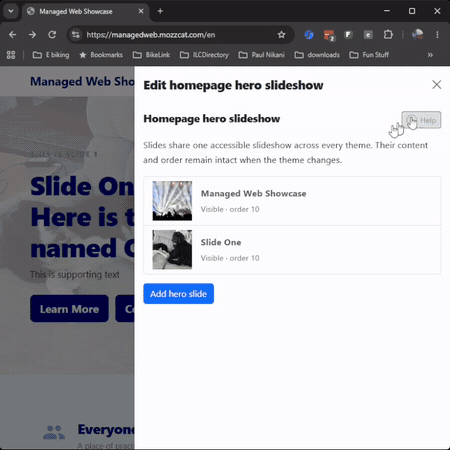Open the apps grid in bookmarks bar
The height and width of the screenshot is (450, 450).
11,55
